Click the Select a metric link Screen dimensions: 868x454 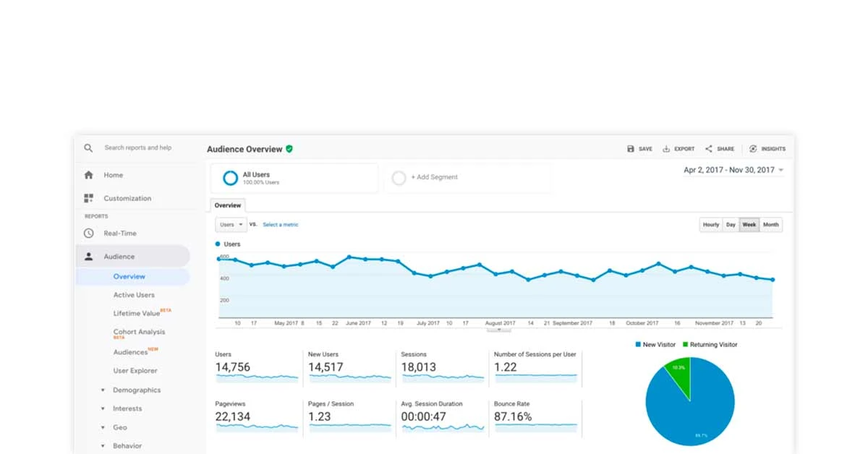[x=281, y=225]
